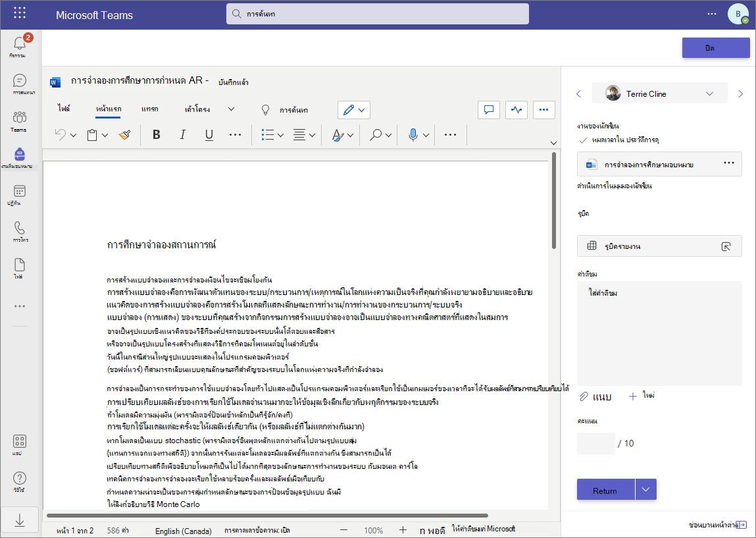This screenshot has width=756, height=538.
Task: Open attached document options ellipsis
Action: [728, 163]
